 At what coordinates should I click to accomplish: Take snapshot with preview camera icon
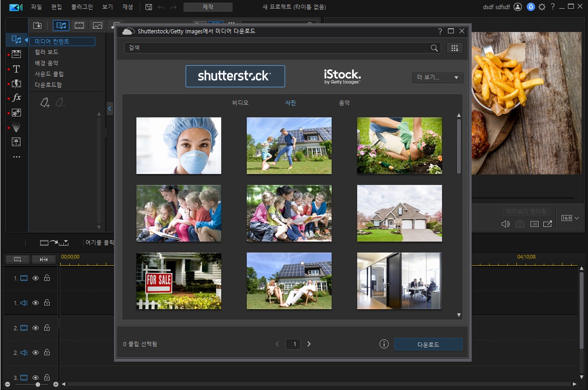point(520,224)
